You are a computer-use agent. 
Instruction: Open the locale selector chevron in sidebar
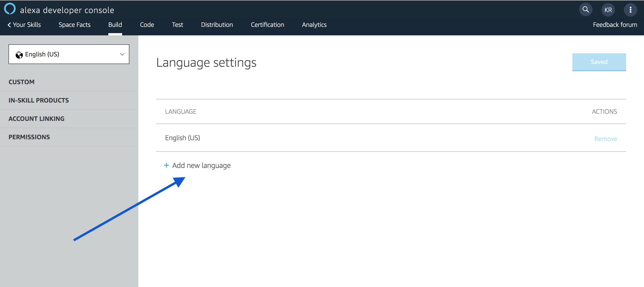pyautogui.click(x=122, y=54)
